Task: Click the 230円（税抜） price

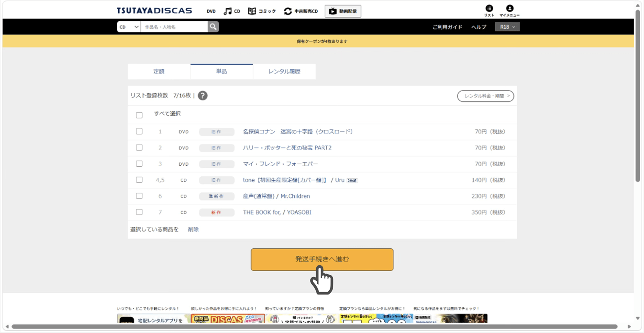Action: point(488,196)
